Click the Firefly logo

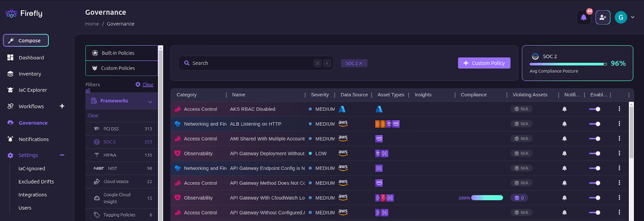23,13
